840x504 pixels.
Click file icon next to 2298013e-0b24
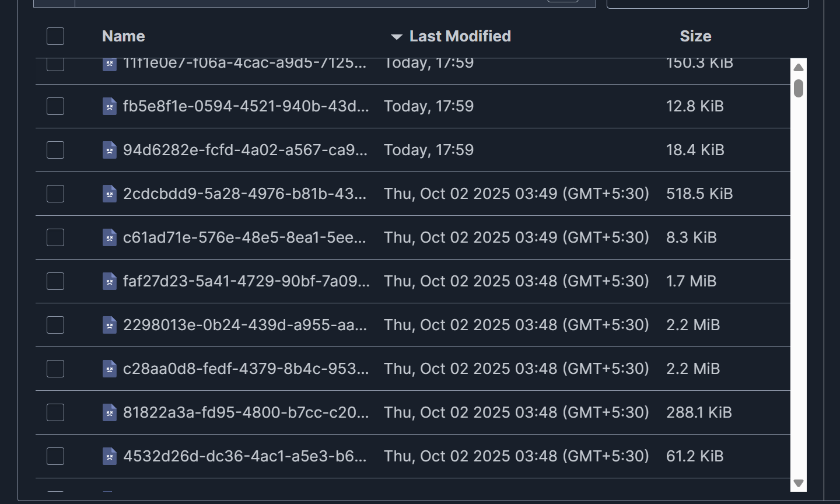(x=109, y=325)
